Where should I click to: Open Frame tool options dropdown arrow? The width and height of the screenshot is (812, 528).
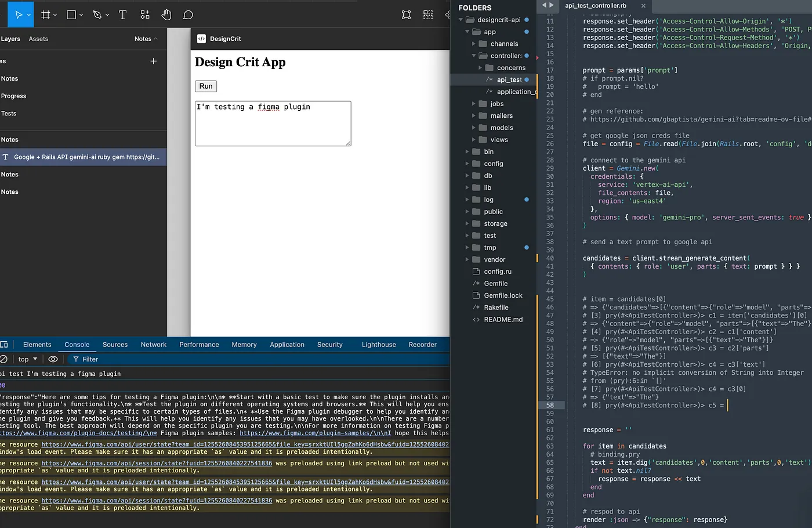55,15
